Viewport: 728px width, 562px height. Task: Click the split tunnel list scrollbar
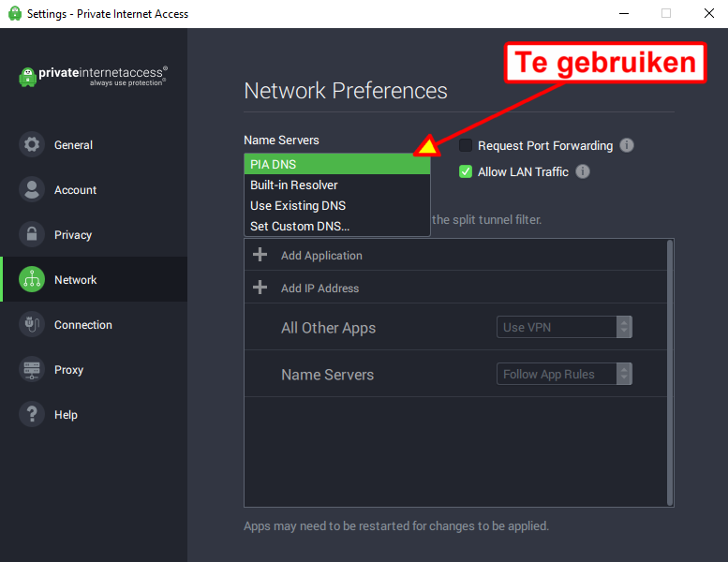[x=670, y=373]
